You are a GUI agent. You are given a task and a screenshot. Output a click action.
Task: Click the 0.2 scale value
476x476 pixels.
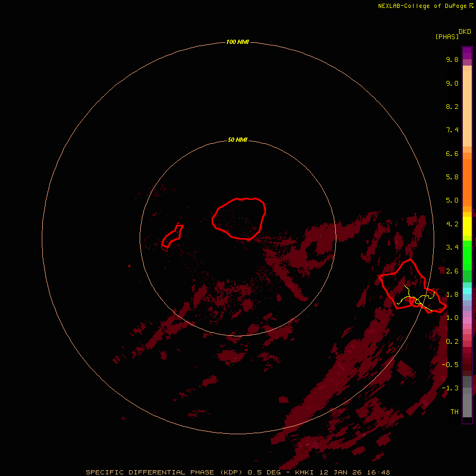coord(452,342)
